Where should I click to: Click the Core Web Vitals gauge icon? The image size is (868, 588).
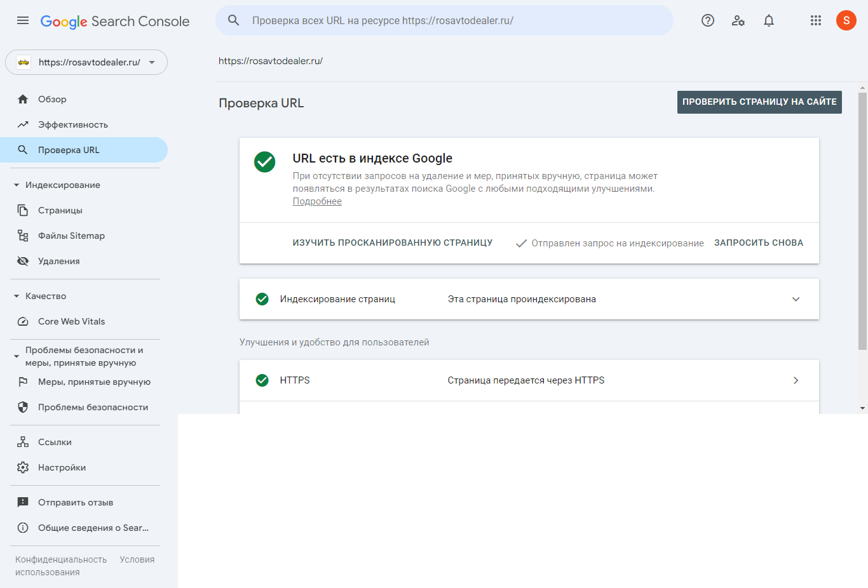coord(23,321)
